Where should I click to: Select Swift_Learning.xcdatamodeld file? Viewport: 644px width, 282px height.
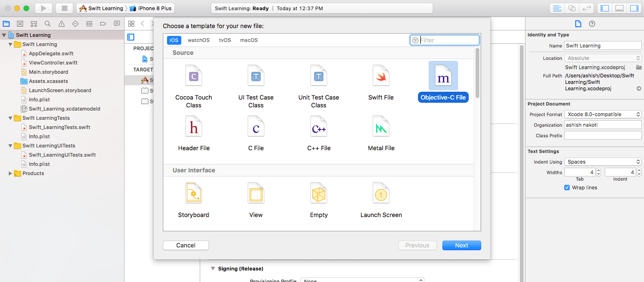pyautogui.click(x=61, y=109)
